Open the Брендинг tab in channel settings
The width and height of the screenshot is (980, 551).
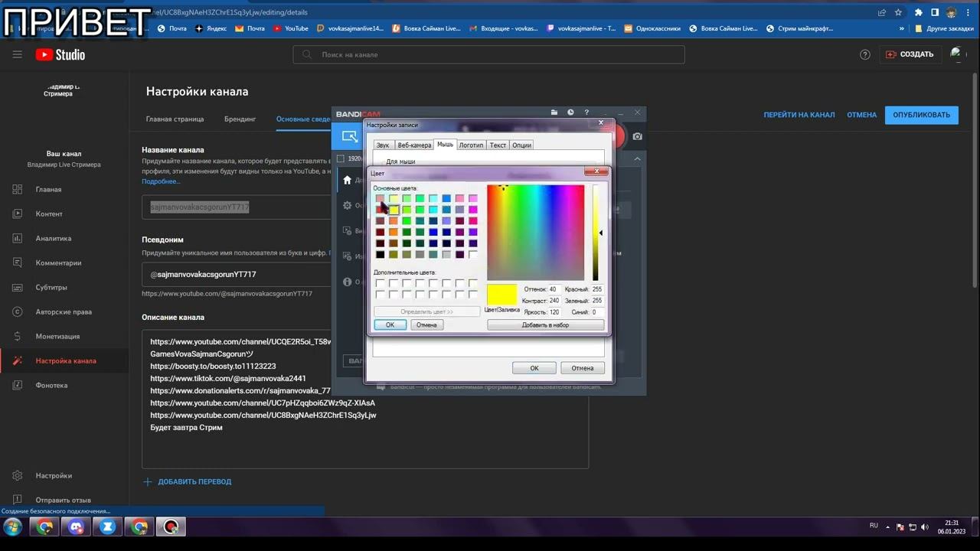(240, 119)
